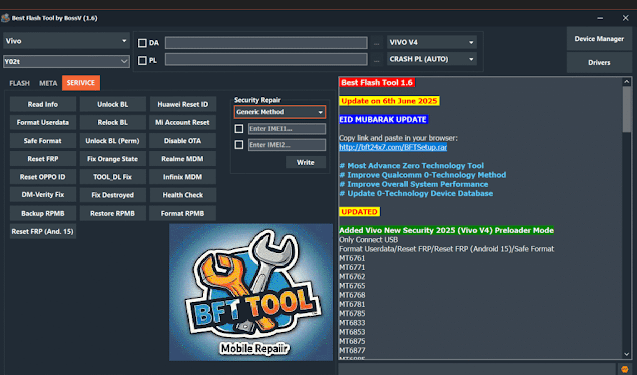Screen dimensions: 637x375
Task: Click the 'Best Flash Tool 1.6' heading
Action: [377, 82]
